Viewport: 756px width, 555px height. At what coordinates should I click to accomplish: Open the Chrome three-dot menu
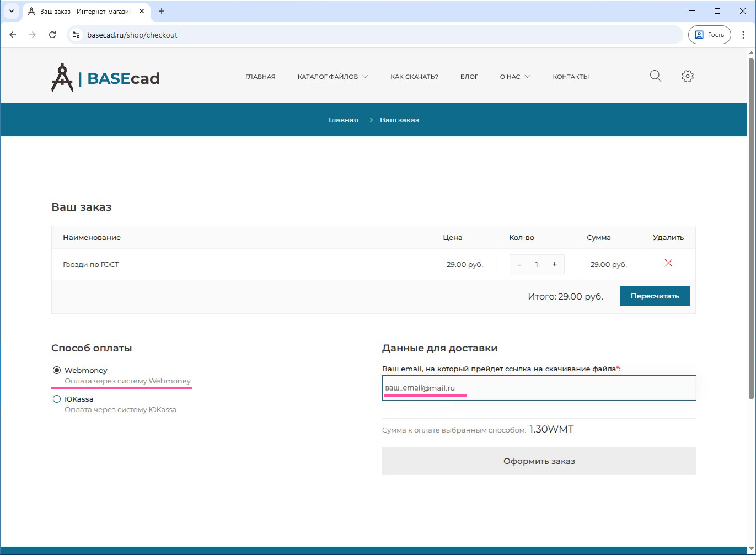[743, 35]
